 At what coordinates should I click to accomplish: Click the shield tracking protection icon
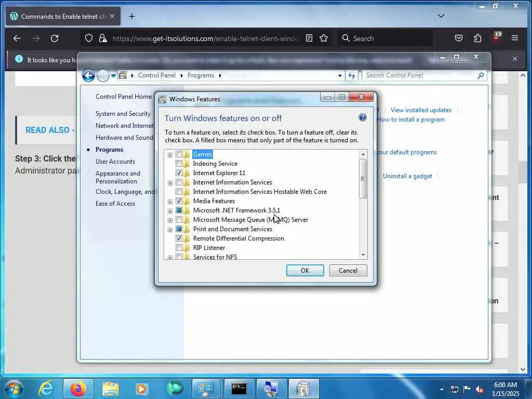pos(88,38)
